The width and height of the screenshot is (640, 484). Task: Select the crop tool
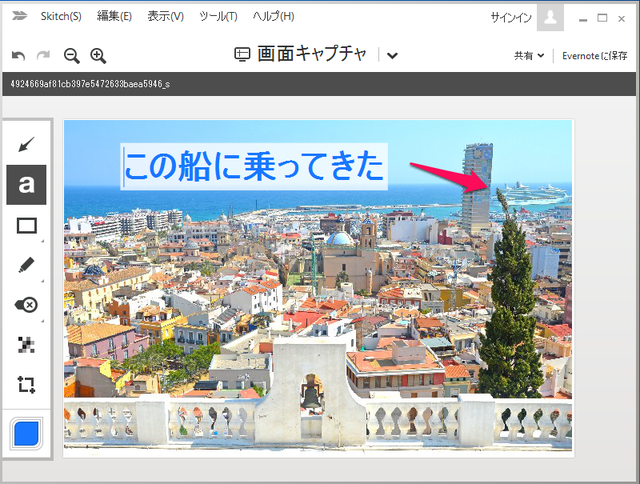coord(26,384)
